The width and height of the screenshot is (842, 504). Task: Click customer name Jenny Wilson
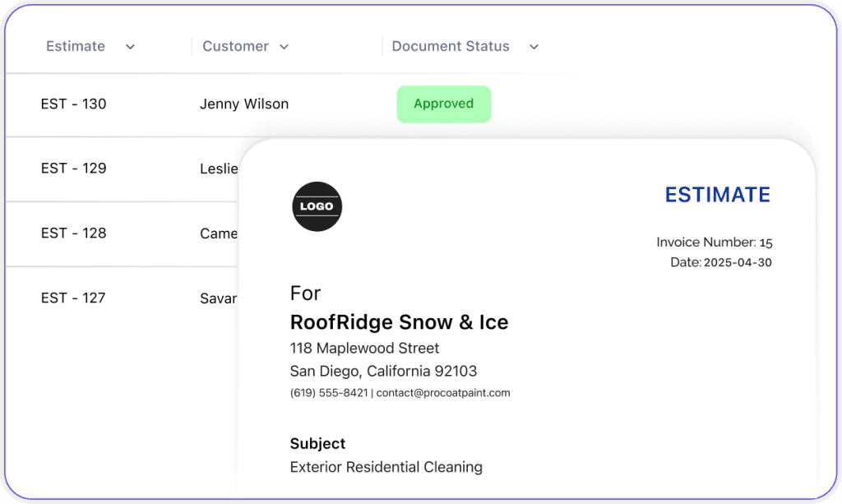[244, 104]
